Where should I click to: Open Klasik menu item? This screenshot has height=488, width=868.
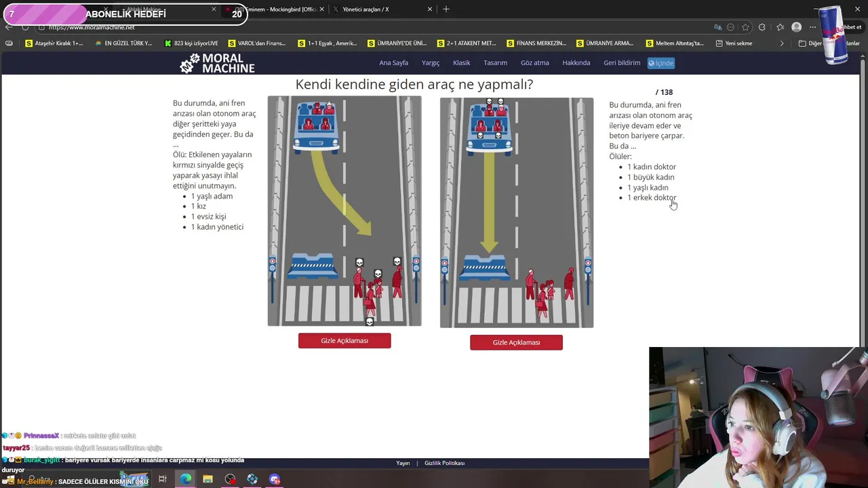461,63
